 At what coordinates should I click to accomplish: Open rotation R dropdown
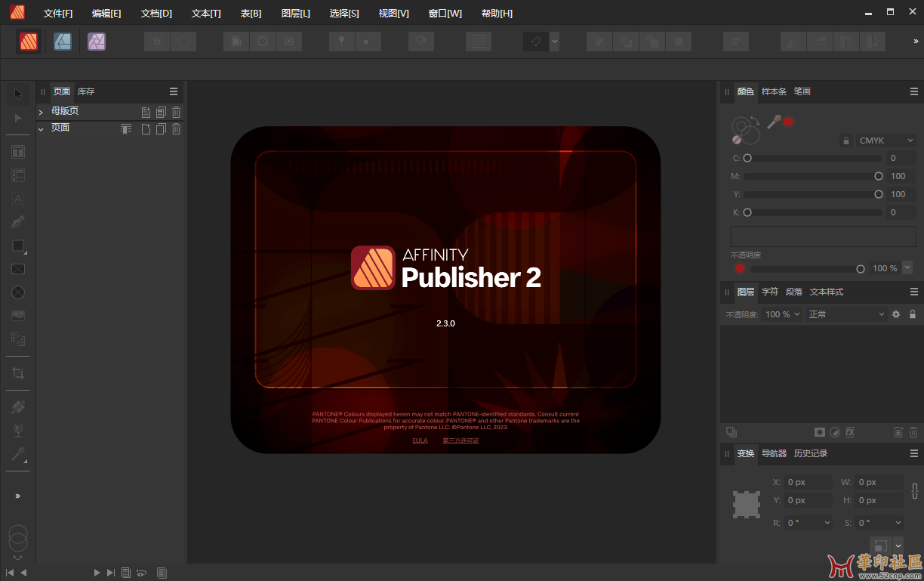coord(827,523)
